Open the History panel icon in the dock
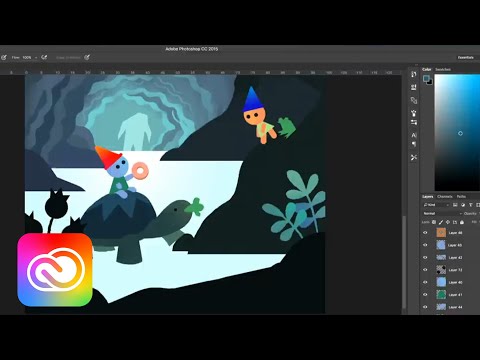Image resolution: width=480 pixels, height=360 pixels. (414, 74)
